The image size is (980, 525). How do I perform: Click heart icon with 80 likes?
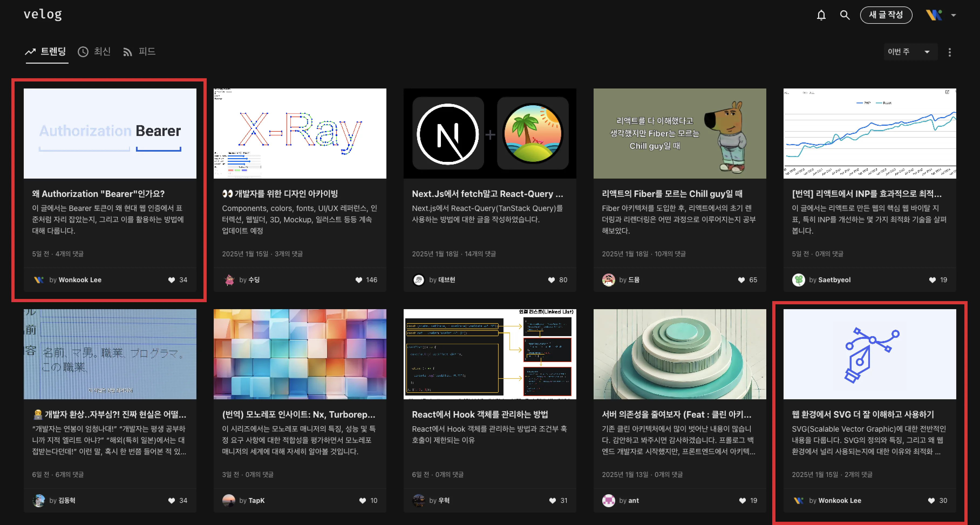point(551,280)
